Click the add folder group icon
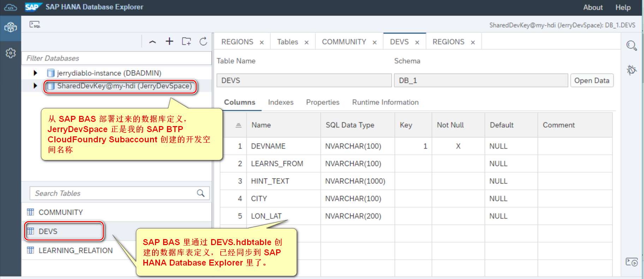Viewport: 644px width, 279px height. click(186, 41)
